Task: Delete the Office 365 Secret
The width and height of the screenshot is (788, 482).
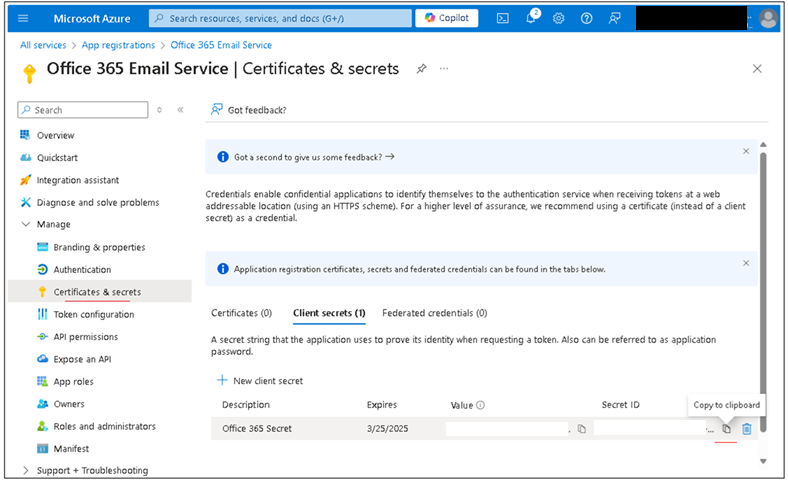Action: [747, 429]
